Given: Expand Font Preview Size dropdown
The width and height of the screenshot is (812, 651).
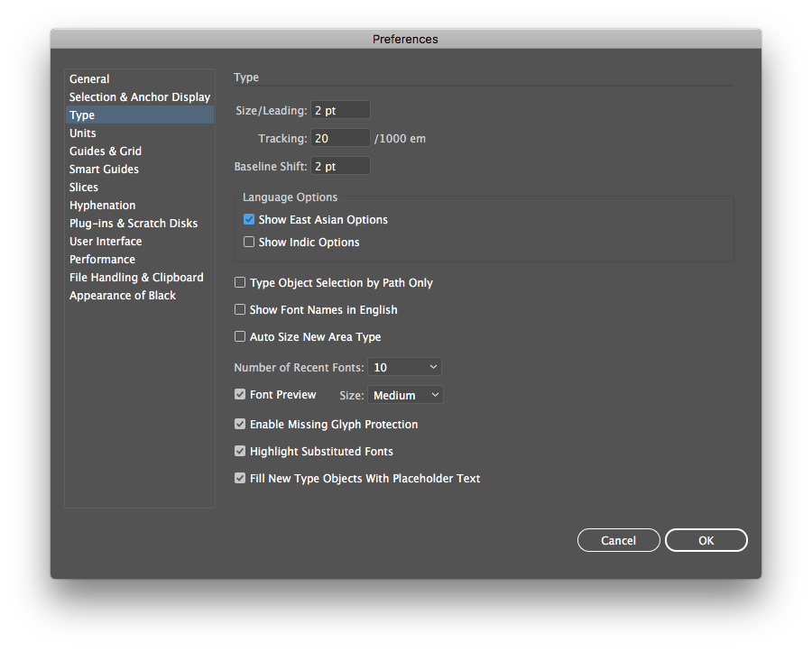Looking at the screenshot, I should pyautogui.click(x=406, y=395).
